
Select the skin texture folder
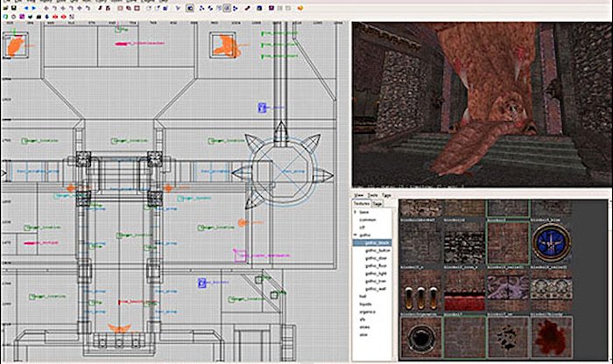tap(364, 335)
